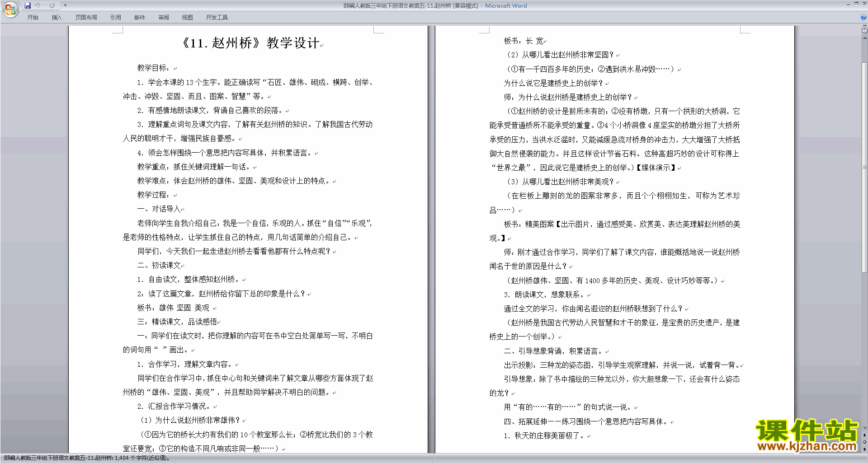Click the line 板书：雄伟 坚固 美观
Screen dimensions: 868x463
coord(173,308)
